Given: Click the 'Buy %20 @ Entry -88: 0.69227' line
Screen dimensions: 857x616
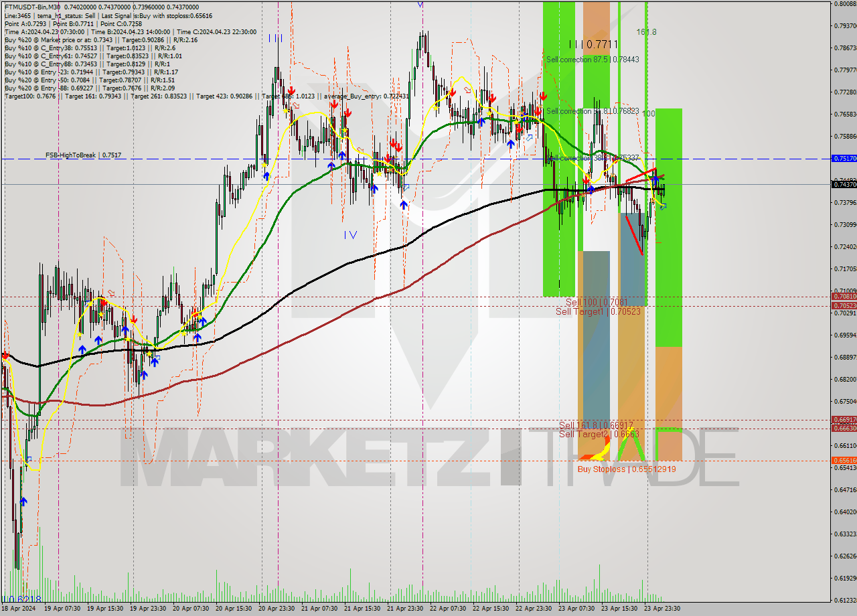Looking at the screenshot, I should click(x=90, y=88).
